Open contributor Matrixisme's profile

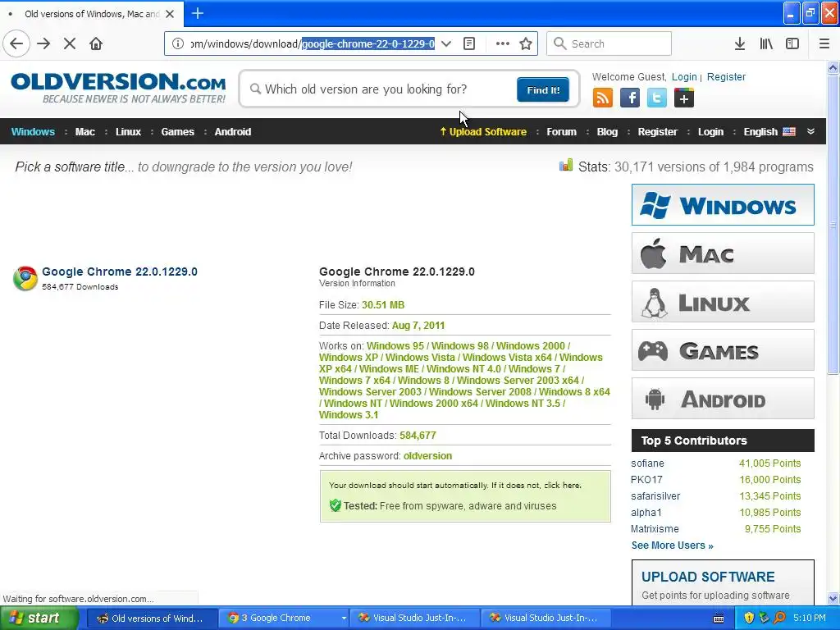[655, 529]
